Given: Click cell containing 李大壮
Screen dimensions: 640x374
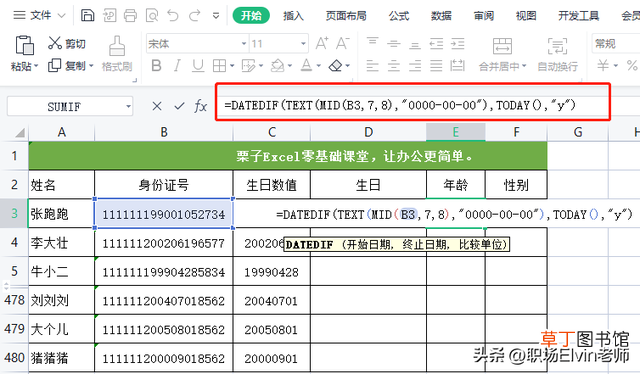Looking at the screenshot, I should click(61, 243).
